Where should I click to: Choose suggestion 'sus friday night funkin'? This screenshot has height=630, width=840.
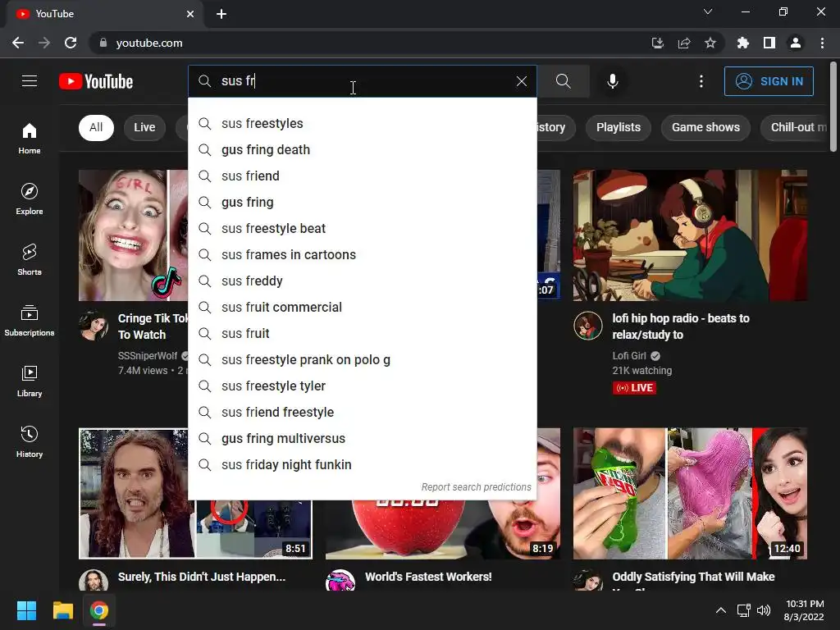coord(362,465)
